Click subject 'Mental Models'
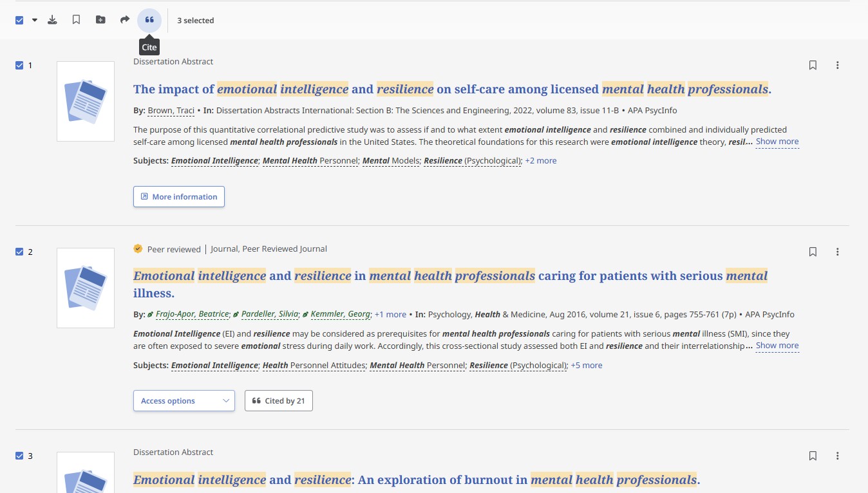The width and height of the screenshot is (868, 493). click(x=391, y=161)
